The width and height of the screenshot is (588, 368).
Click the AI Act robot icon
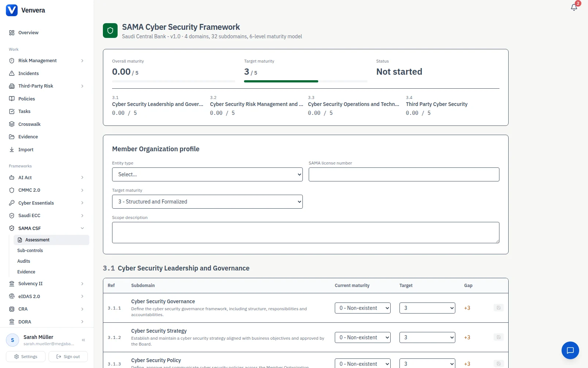pos(12,178)
